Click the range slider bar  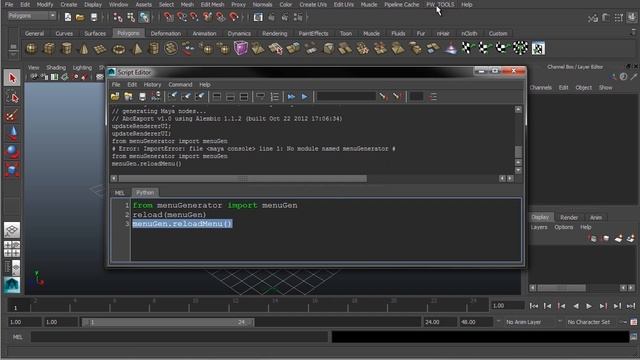click(167, 322)
